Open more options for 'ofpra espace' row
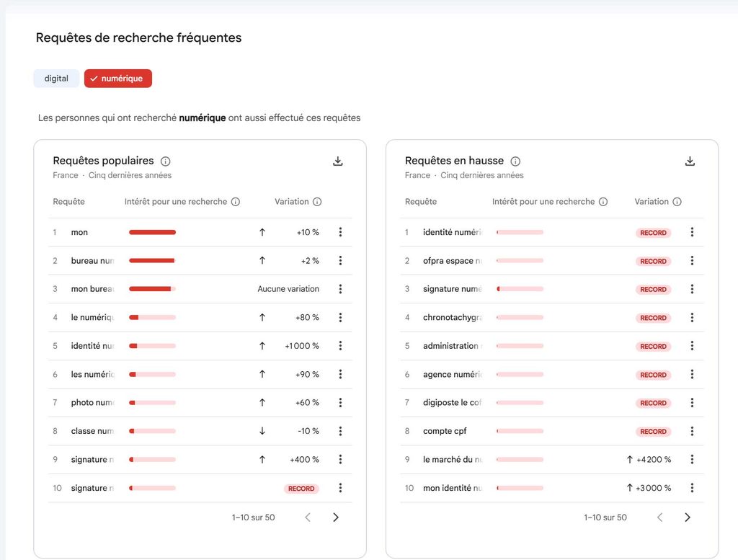This screenshot has height=560, width=738. tap(692, 261)
